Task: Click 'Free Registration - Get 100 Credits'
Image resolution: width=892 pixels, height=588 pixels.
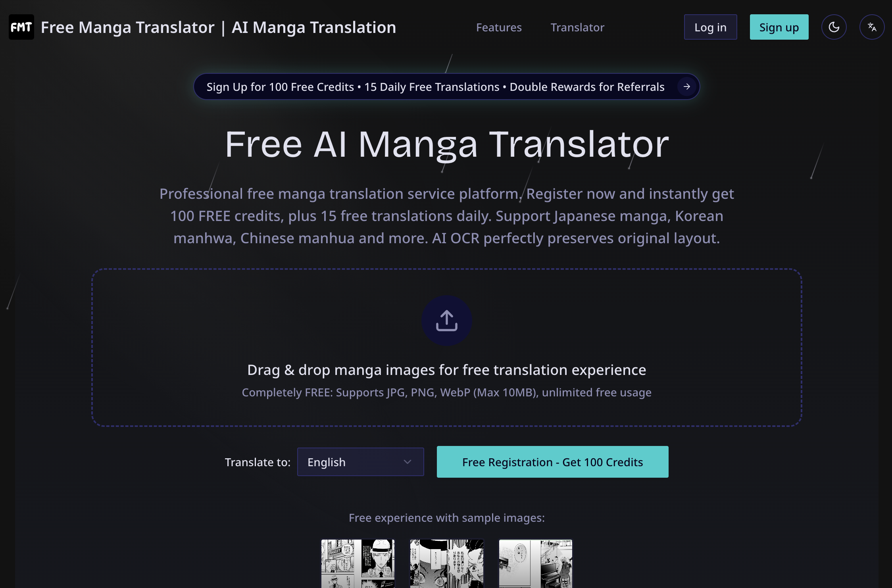Action: pos(552,462)
